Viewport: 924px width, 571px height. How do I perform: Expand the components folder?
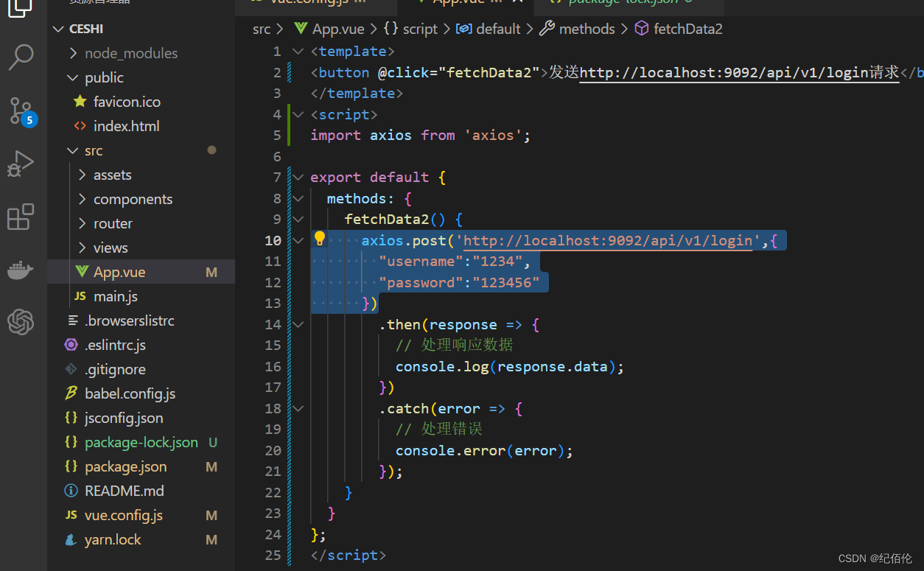point(82,199)
